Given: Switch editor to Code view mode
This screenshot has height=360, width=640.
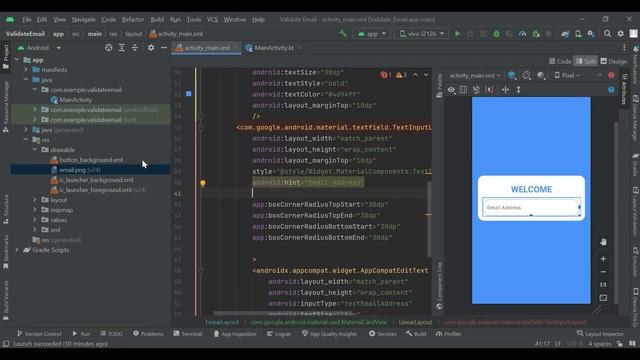Looking at the screenshot, I should pyautogui.click(x=560, y=61).
